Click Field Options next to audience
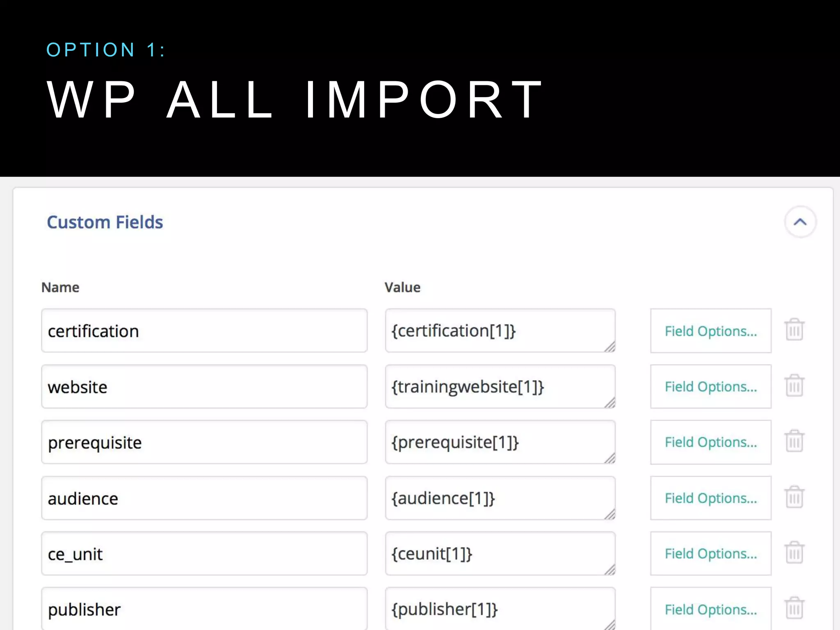 [x=710, y=498]
